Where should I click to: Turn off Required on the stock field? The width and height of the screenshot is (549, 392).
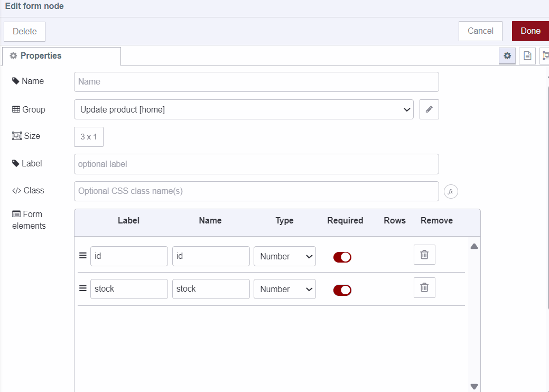[342, 290]
